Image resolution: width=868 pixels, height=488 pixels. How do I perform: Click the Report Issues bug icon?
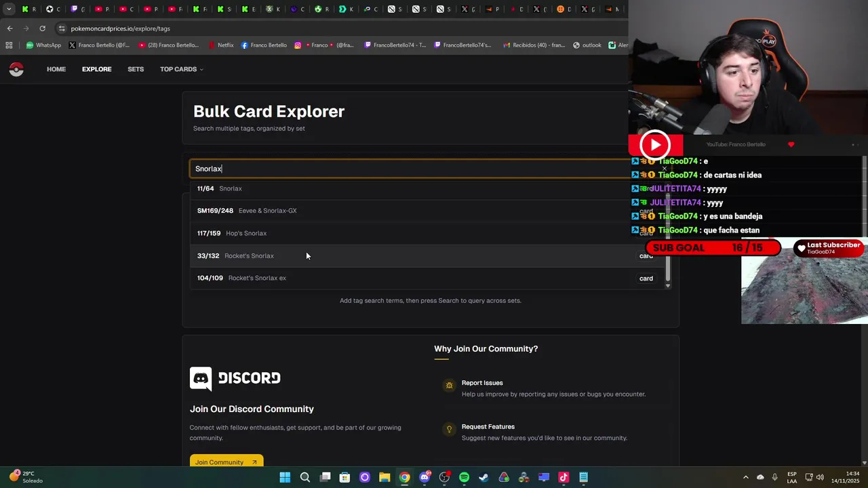(449, 385)
